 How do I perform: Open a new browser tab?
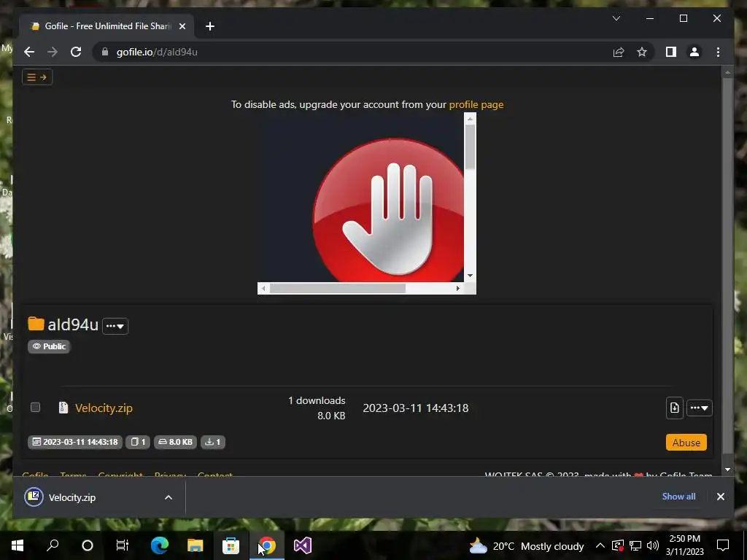click(x=210, y=26)
